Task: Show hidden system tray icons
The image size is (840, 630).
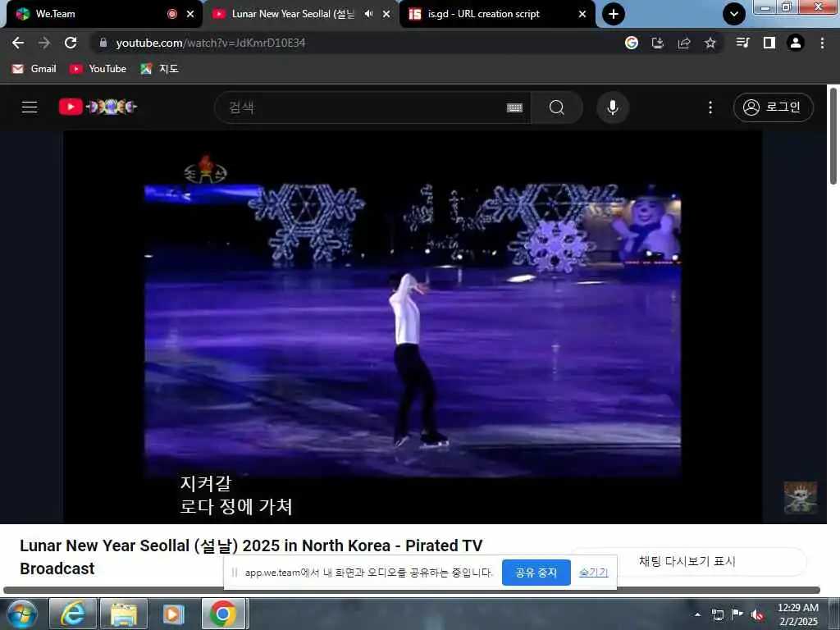Action: click(697, 614)
